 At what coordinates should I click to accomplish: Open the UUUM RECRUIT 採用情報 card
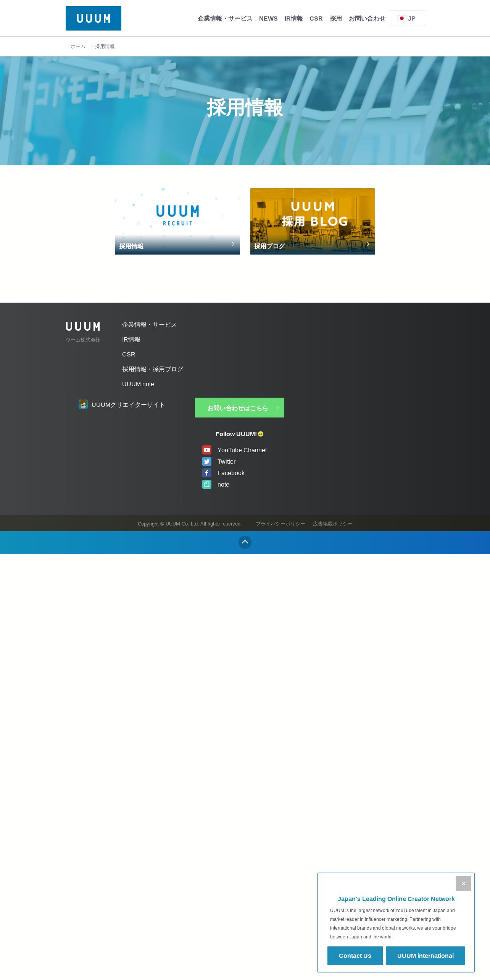click(x=177, y=221)
